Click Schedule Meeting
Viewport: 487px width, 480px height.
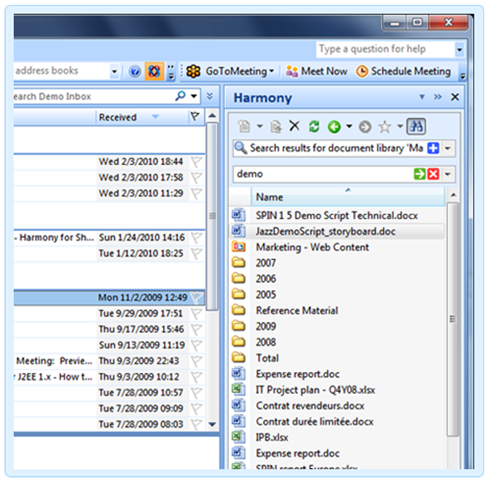403,71
